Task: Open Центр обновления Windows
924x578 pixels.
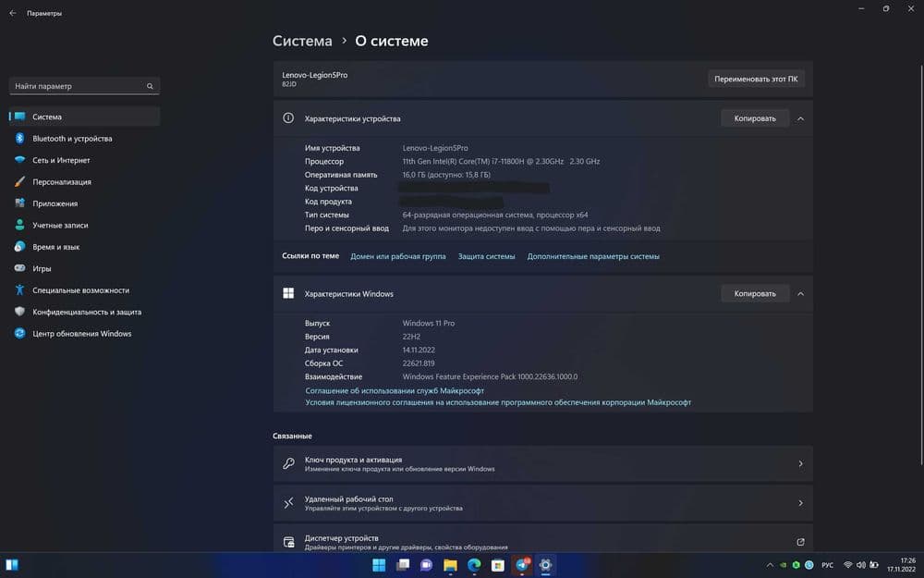Action: (84, 333)
